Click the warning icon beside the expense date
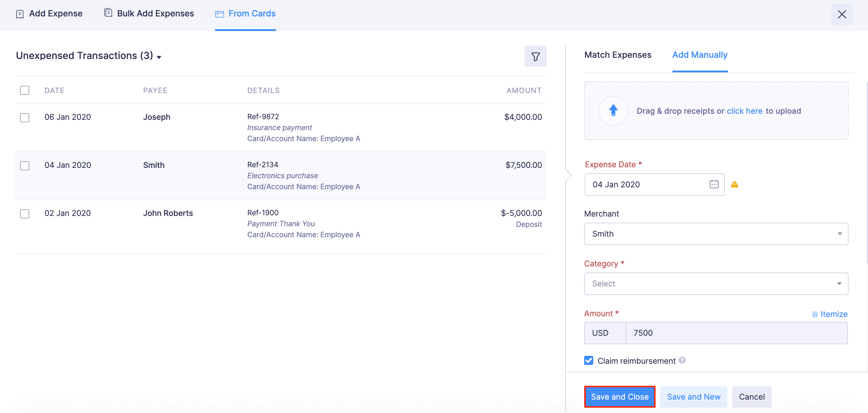Screen dimensions: 868x413 735,185
